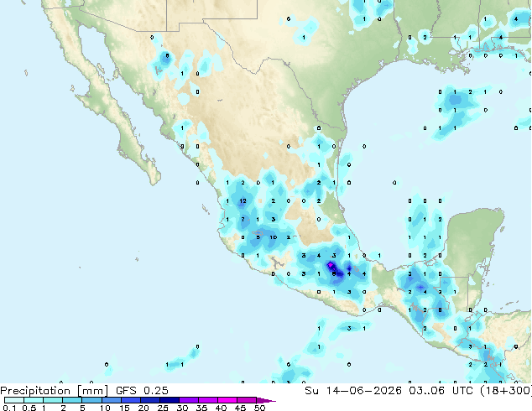Click the "(18+300)" forecast hour label
Image resolution: width=532 pixels, height=411 pixels.
(x=506, y=391)
